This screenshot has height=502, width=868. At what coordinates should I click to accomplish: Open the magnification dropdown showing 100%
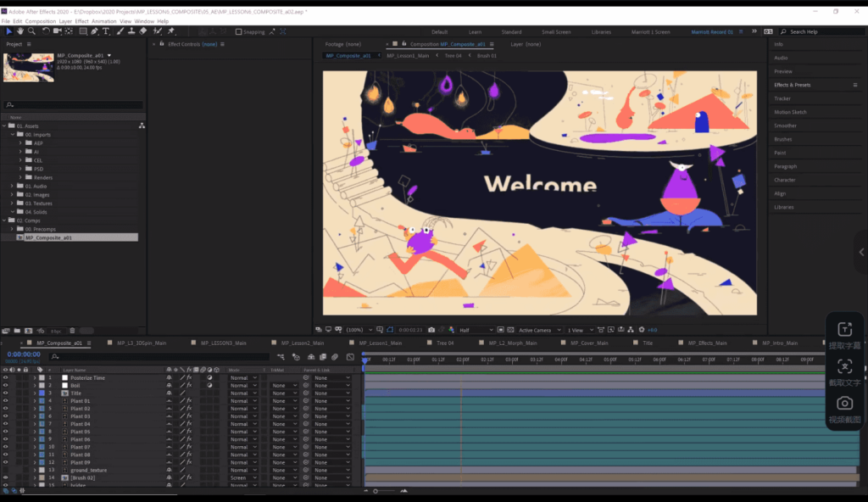[x=359, y=330]
